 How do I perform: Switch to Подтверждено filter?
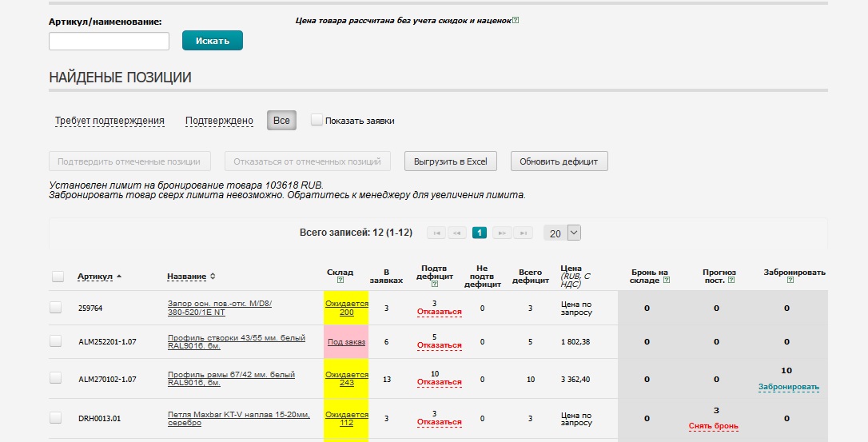[x=219, y=121]
